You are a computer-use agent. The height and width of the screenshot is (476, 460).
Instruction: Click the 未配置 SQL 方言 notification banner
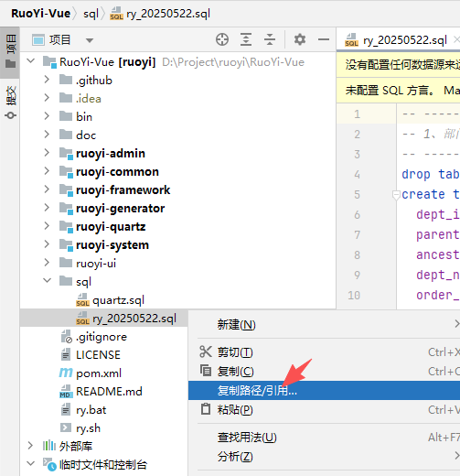tap(398, 91)
